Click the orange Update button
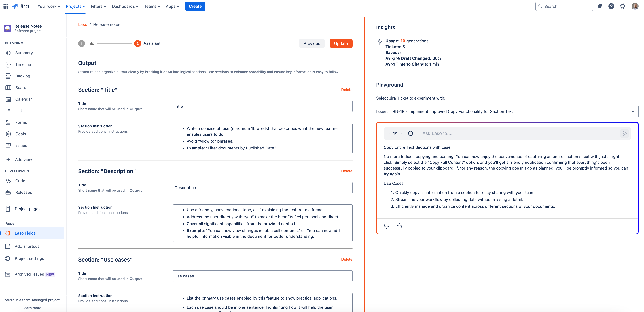Image resolution: width=644 pixels, height=312 pixels. click(x=341, y=43)
